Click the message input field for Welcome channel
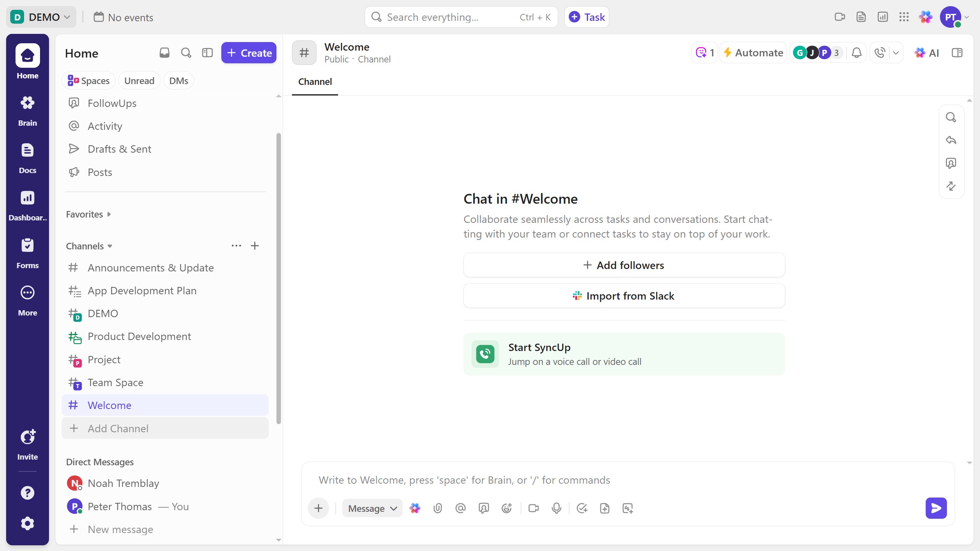This screenshot has width=980, height=551. (572, 480)
